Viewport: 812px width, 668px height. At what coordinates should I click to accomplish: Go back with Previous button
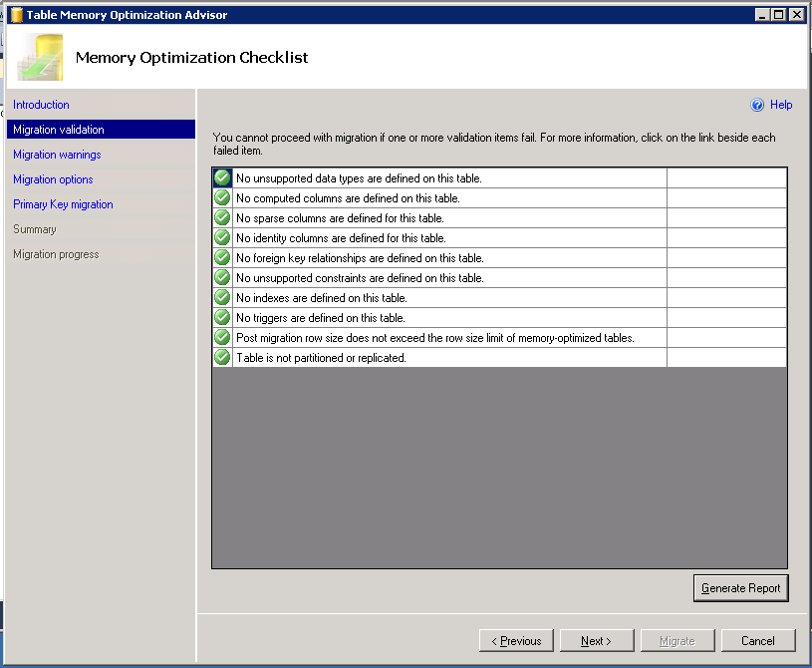516,641
